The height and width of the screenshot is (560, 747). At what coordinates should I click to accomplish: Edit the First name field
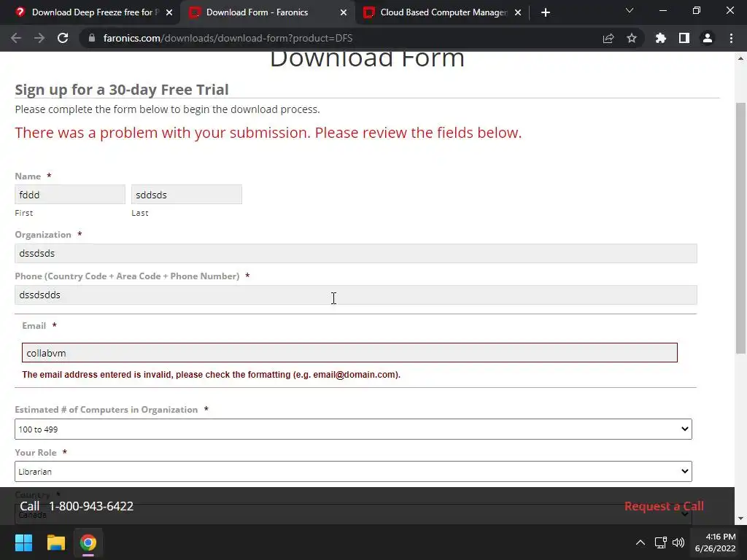pos(70,195)
